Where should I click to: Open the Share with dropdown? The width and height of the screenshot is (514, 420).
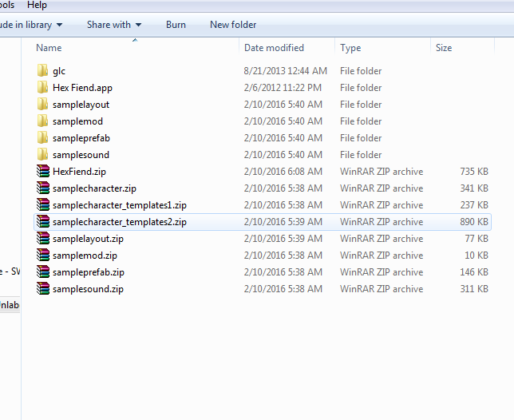pyautogui.click(x=114, y=25)
